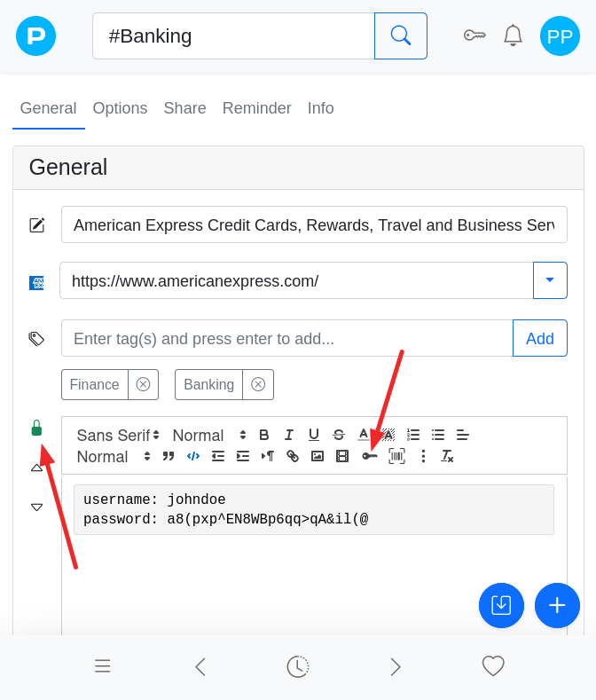Insert a barcode using the toolbar icon
This screenshot has height=700, width=596.
[396, 456]
